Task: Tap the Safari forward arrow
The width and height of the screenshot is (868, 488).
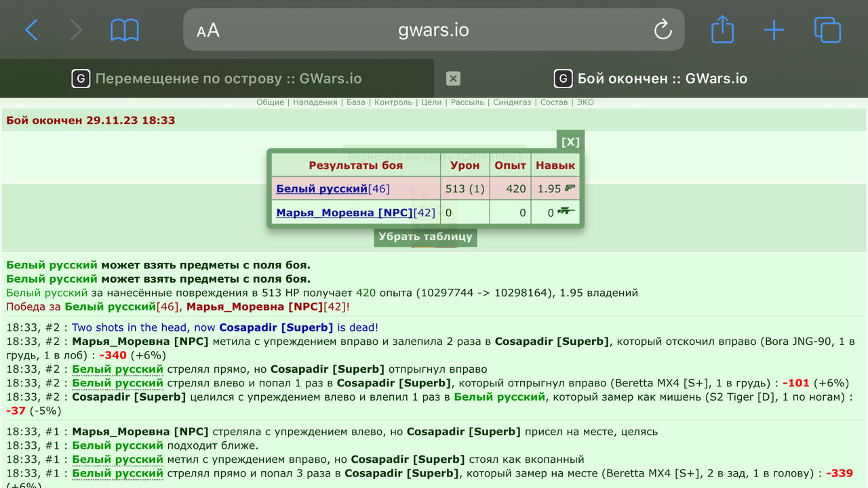Action: pyautogui.click(x=76, y=30)
